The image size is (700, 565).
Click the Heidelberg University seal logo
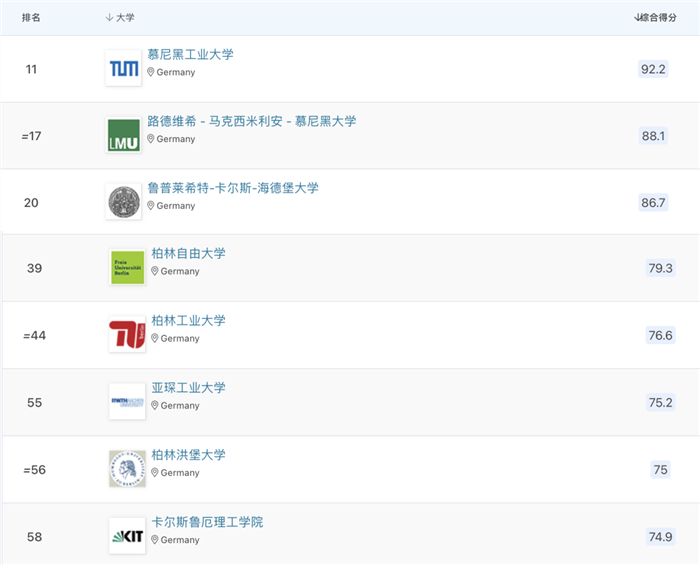124,202
